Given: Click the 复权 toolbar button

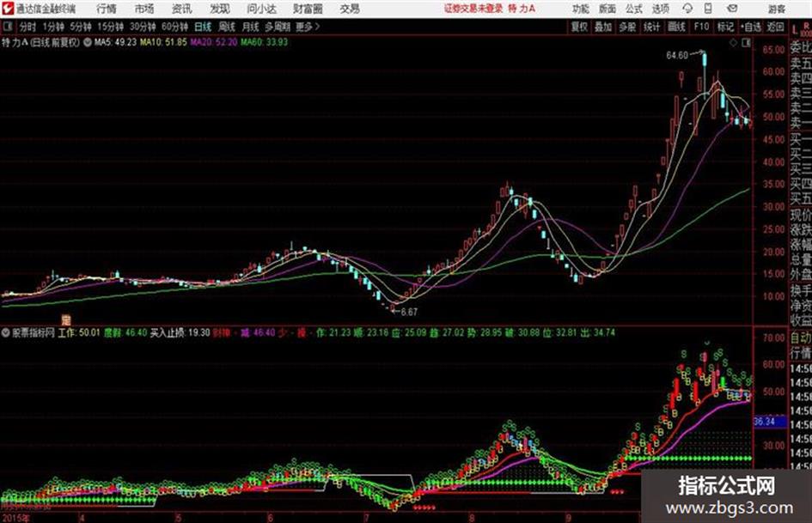Looking at the screenshot, I should (x=579, y=27).
